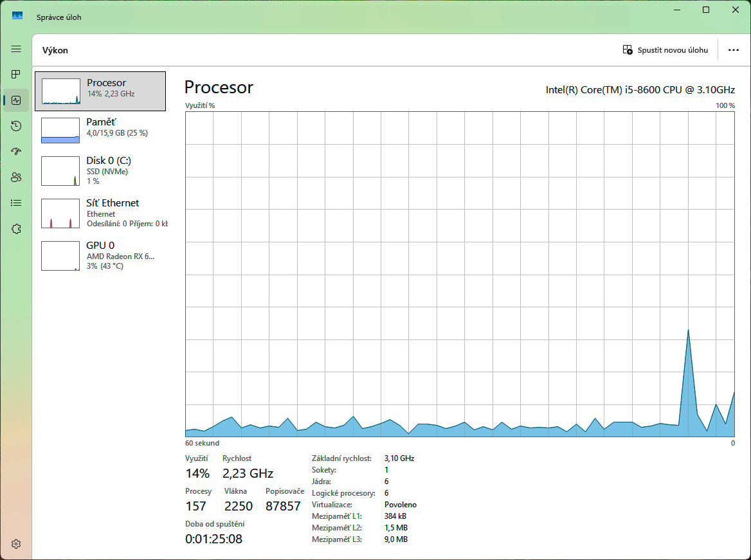751x560 pixels.
Task: Open the Services puzzle sidebar icon
Action: click(x=16, y=229)
